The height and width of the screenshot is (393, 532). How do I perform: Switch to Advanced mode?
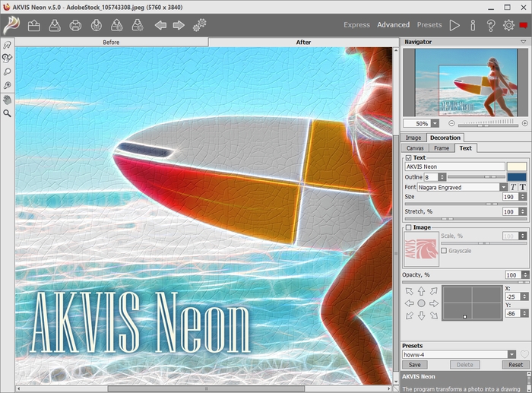[x=393, y=25]
